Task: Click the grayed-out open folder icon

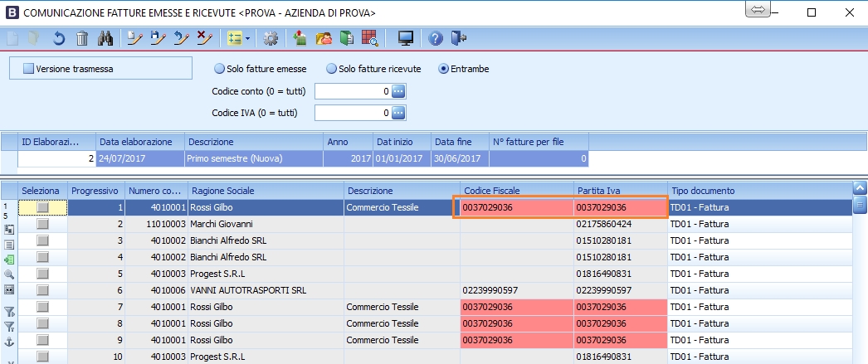Action: [35, 38]
